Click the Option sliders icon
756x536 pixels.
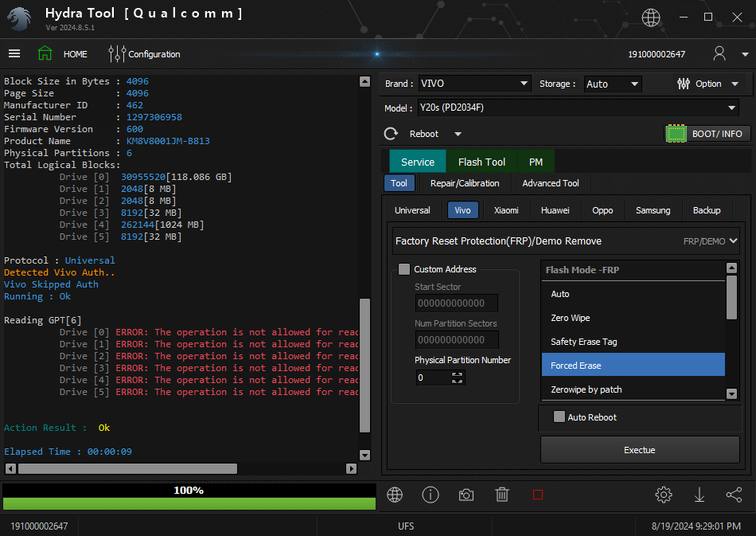[x=684, y=84]
